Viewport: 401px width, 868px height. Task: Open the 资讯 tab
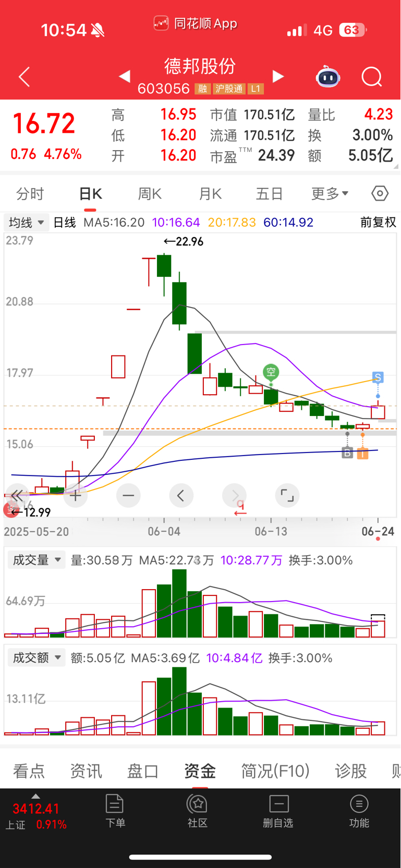[86, 771]
